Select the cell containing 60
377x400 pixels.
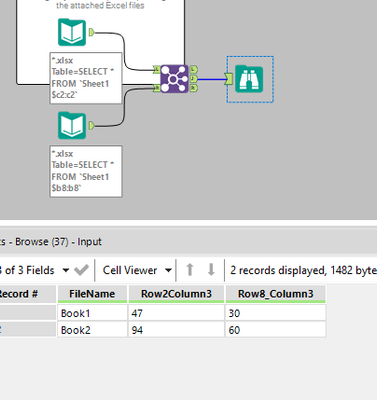click(x=276, y=330)
